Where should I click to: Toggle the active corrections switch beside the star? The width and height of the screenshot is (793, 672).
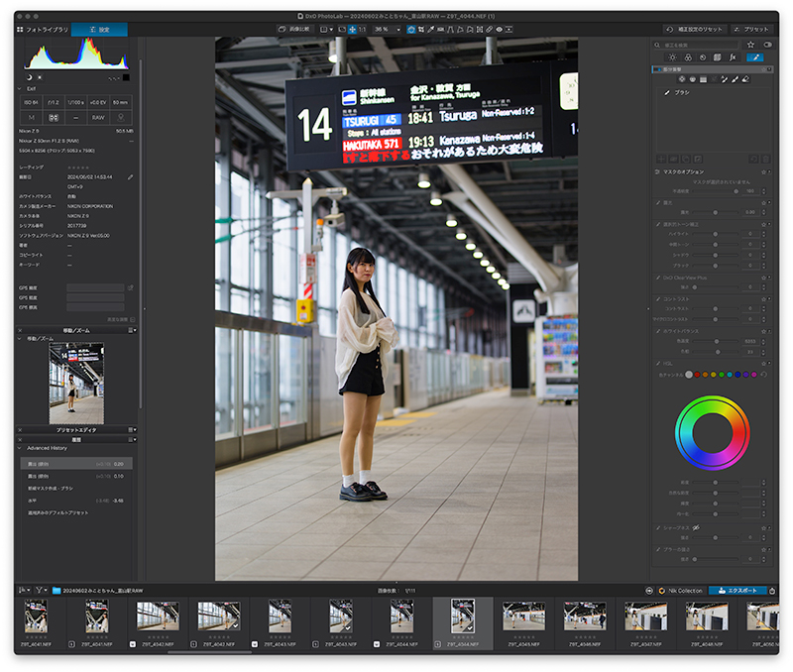pos(767,46)
